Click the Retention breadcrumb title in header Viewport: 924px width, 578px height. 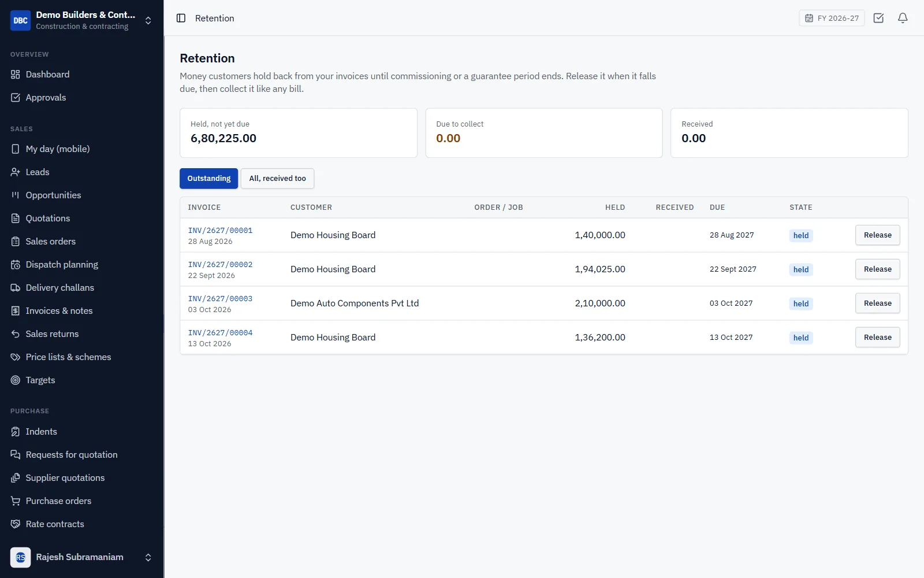click(215, 18)
